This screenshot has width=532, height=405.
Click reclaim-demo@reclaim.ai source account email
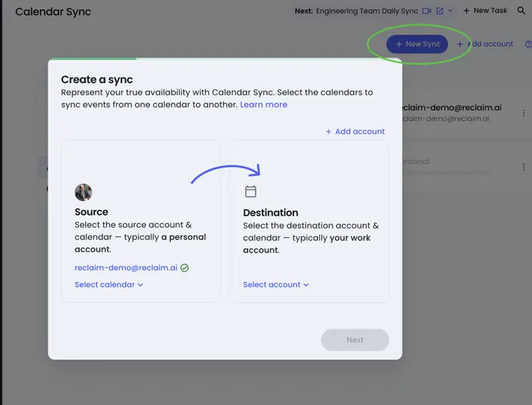coord(126,268)
